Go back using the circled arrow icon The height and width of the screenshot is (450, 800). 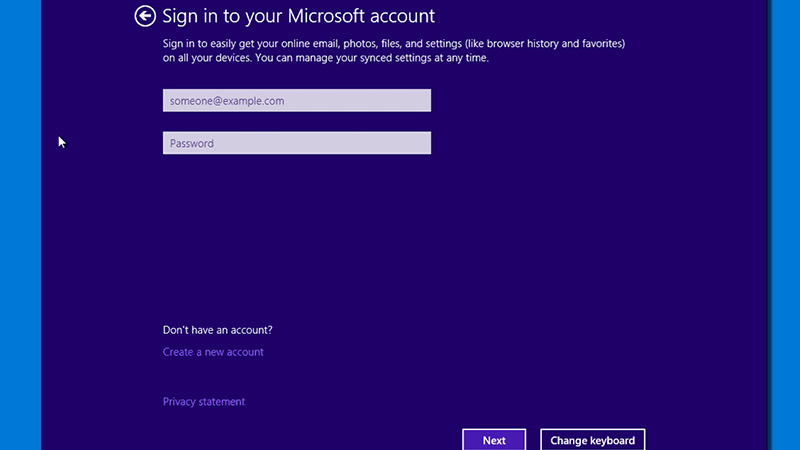pos(145,16)
